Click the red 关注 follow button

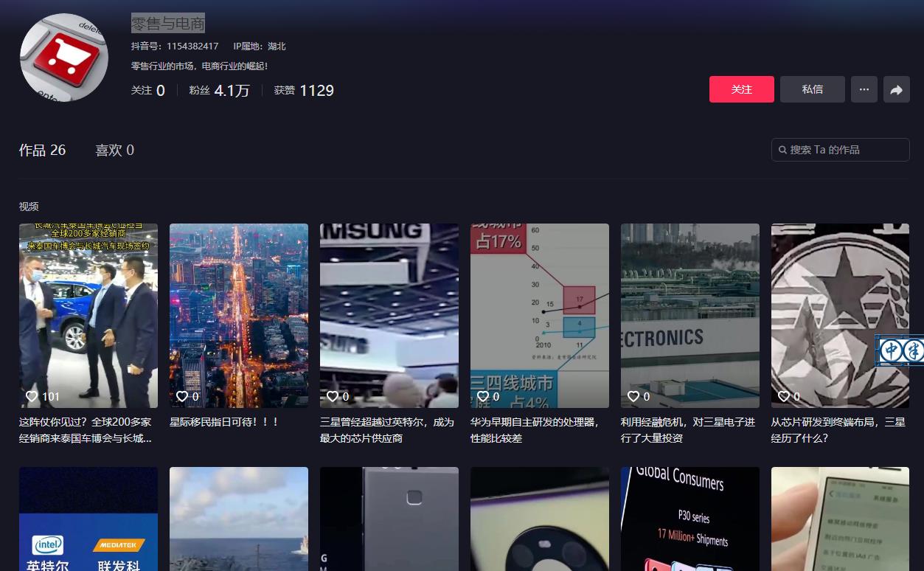741,89
